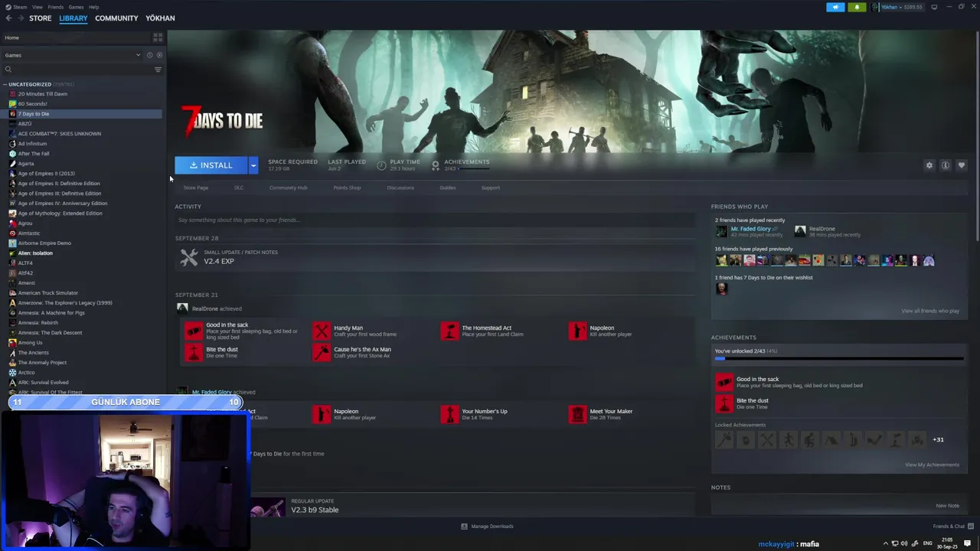Click View My Achievements
Image resolution: width=980 pixels, height=551 pixels.
click(x=932, y=465)
